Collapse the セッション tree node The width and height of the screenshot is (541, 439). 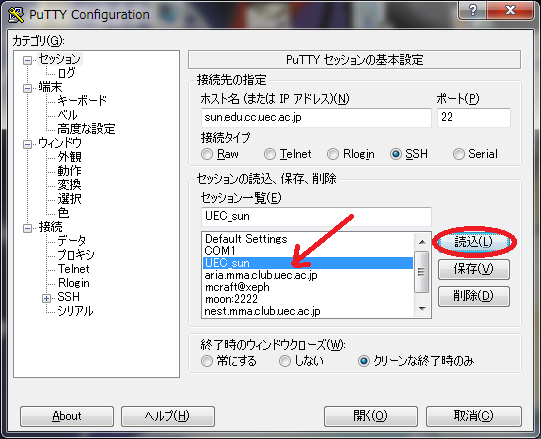pos(27,60)
